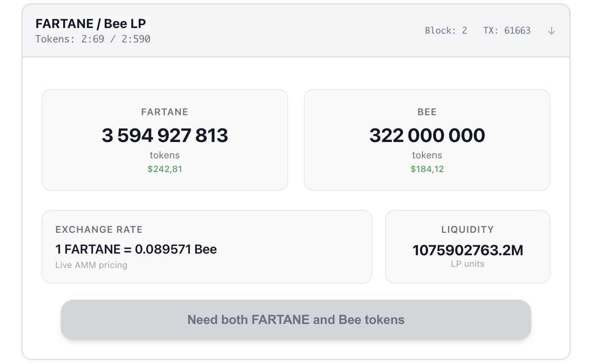Click the $242,81 FARTANE value
This screenshot has height=364, width=592.
point(165,169)
